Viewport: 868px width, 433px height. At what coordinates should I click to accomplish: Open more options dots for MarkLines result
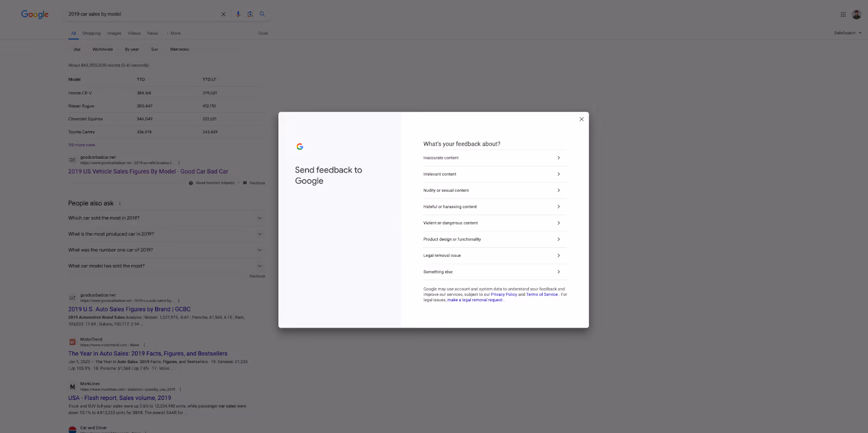180,389
